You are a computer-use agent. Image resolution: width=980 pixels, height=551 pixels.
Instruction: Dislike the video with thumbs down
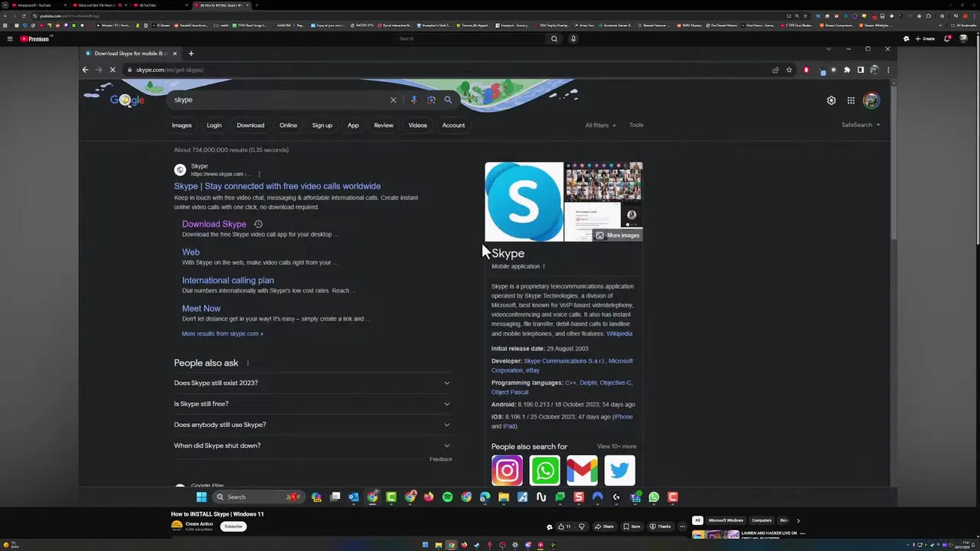click(x=581, y=527)
